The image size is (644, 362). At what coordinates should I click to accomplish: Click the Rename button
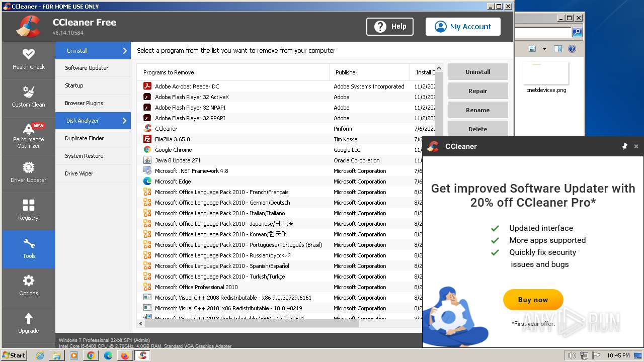[x=478, y=110]
